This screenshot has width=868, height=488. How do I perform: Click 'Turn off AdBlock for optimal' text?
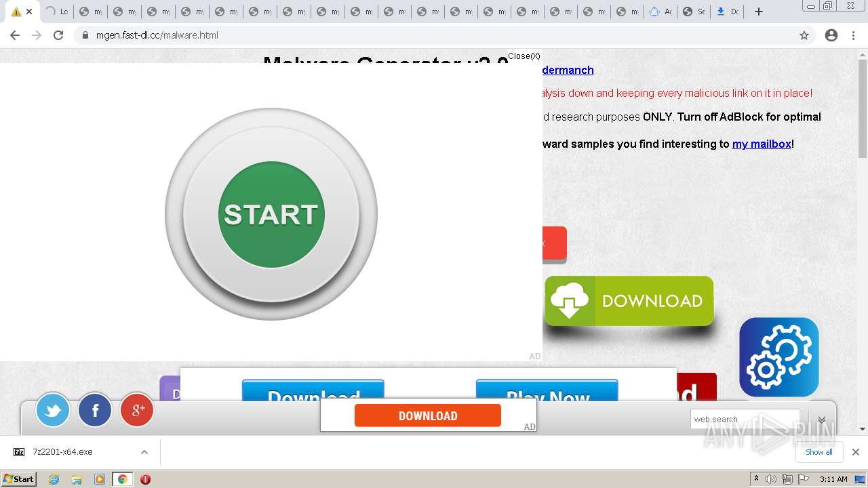point(749,117)
